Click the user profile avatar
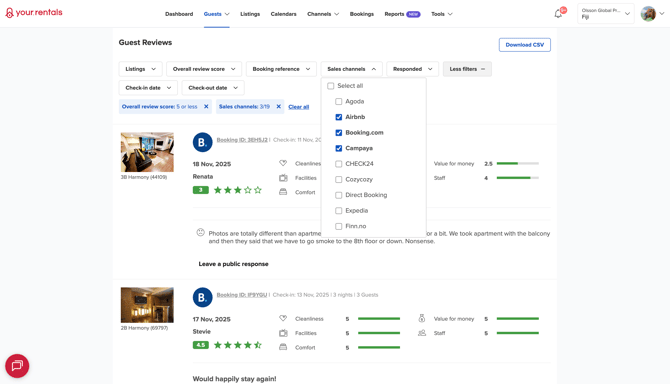Viewport: 670px width, 384px height. coord(648,14)
